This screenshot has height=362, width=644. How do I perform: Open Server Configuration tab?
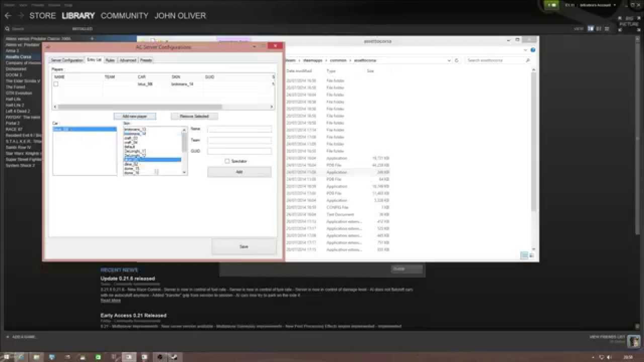(67, 60)
